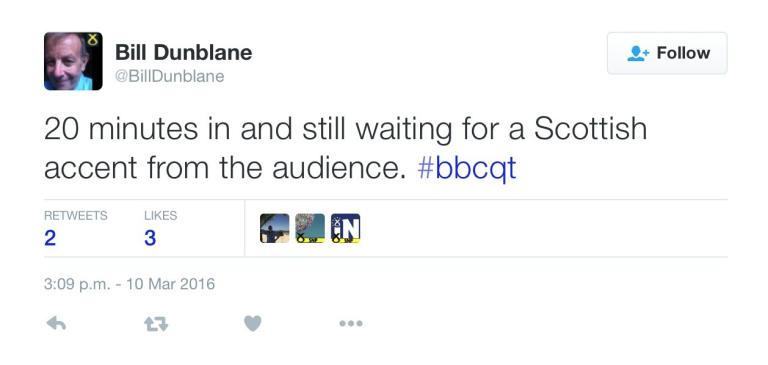Like the tweet with the heart icon

tap(253, 323)
